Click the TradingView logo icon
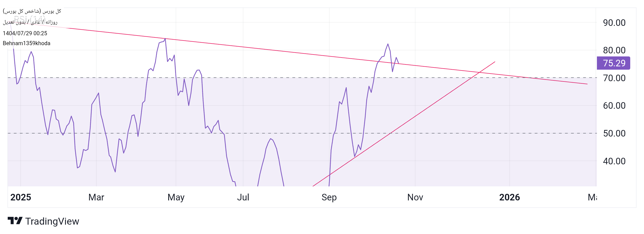Viewport: 644px width, 234px height. tap(15, 221)
